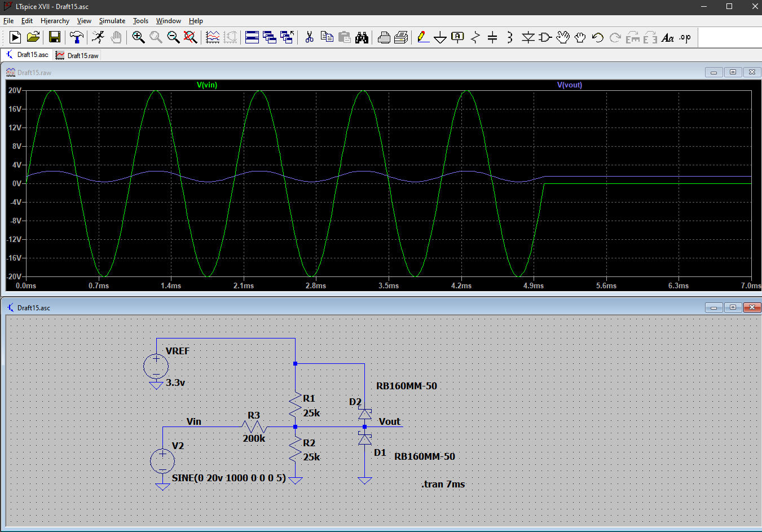Tile windows using the toolbar icon

(x=252, y=37)
